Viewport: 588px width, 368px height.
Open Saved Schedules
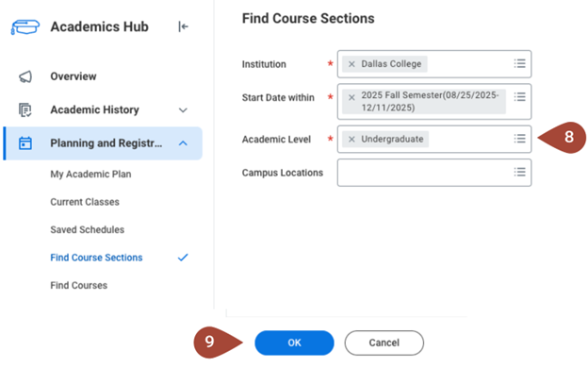click(x=88, y=230)
